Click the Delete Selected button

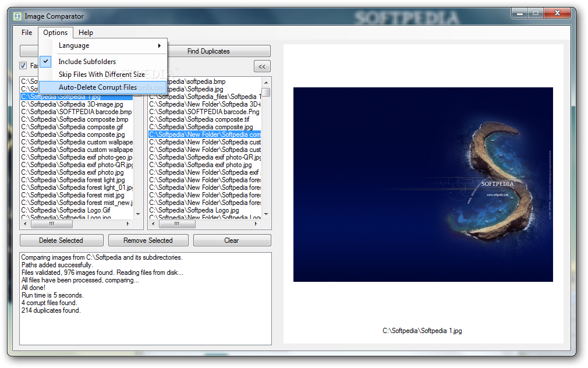62,240
